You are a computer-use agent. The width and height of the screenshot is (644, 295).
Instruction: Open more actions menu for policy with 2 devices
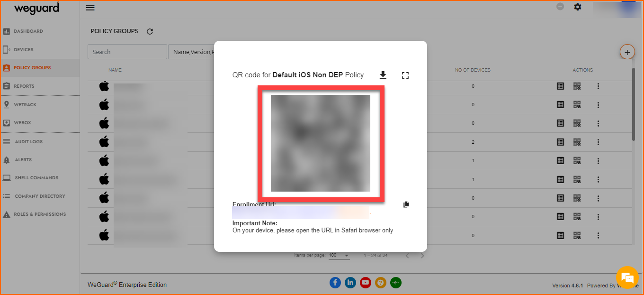pyautogui.click(x=598, y=142)
